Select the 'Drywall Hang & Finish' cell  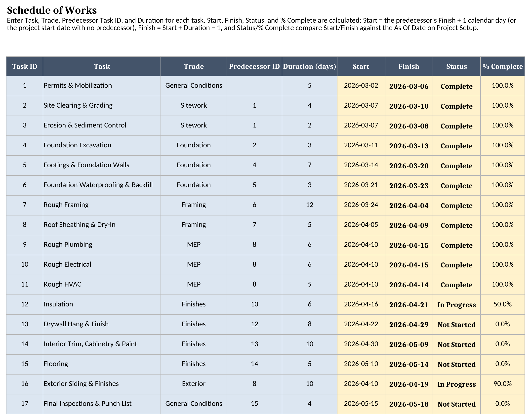[102, 325]
